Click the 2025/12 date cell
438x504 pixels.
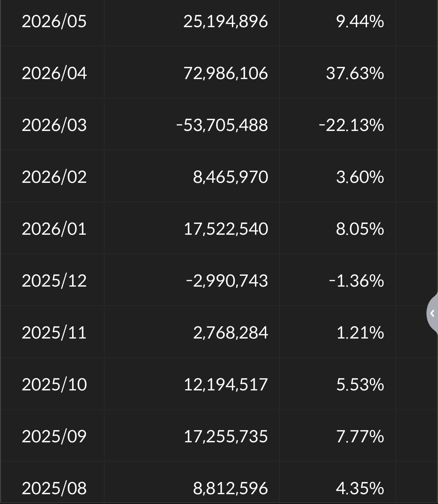click(x=54, y=281)
